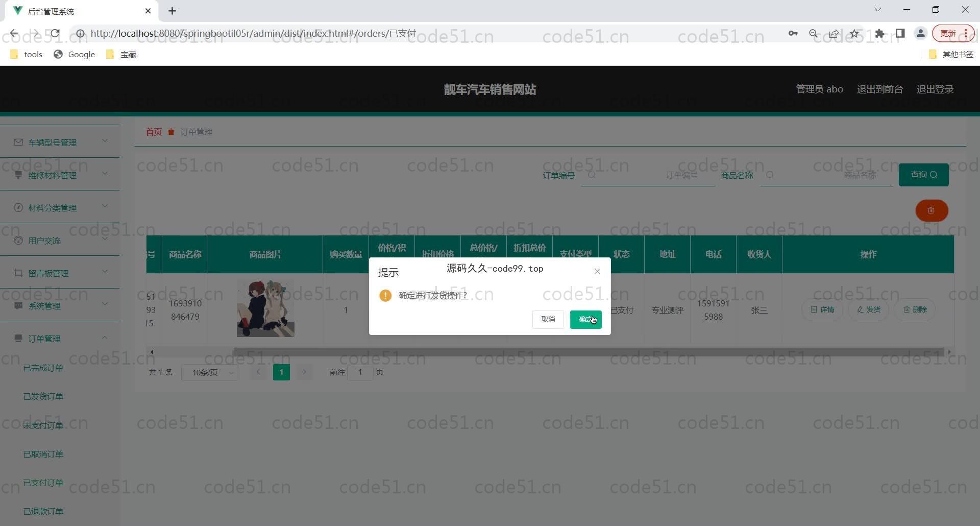
Task: Click the 前往 page number input
Action: [x=360, y=372]
